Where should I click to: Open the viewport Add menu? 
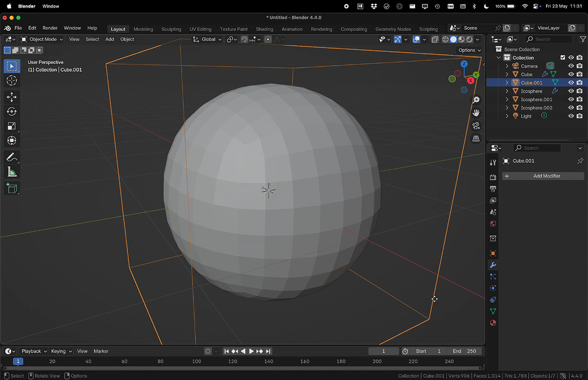coord(110,39)
